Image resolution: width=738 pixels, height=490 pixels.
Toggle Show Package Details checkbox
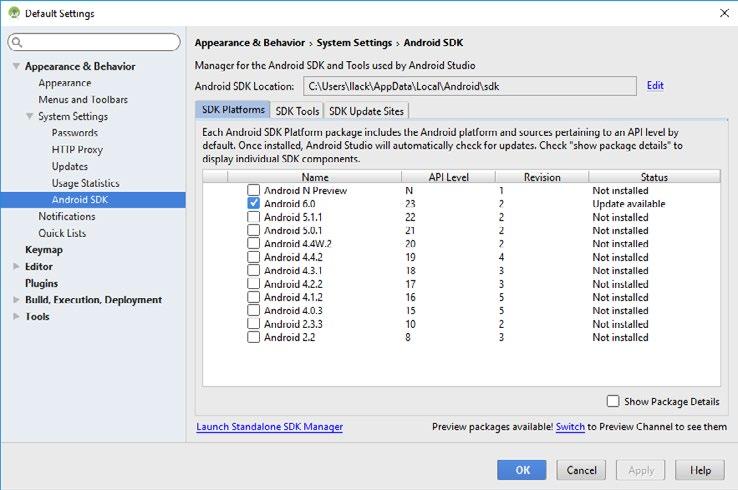click(612, 401)
